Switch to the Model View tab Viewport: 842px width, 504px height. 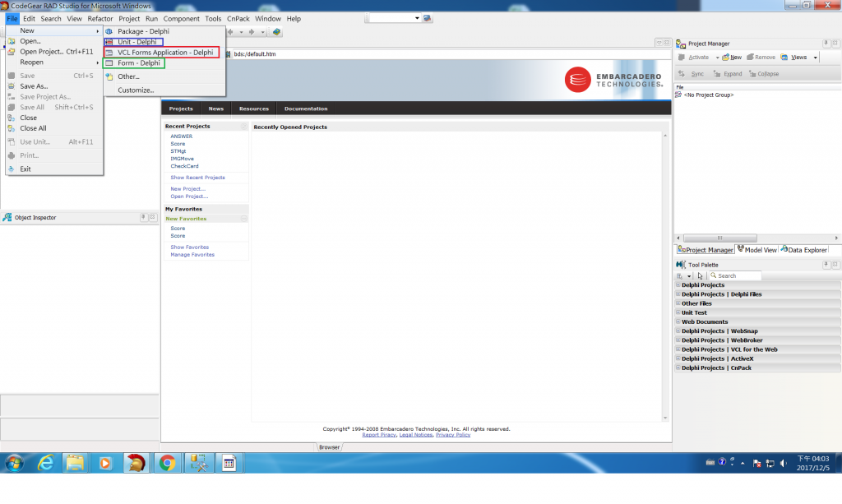click(x=756, y=250)
